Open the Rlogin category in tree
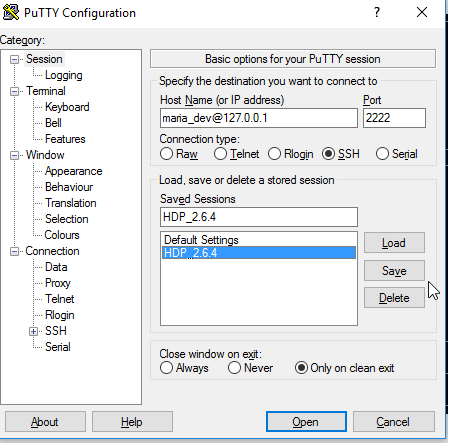The width and height of the screenshot is (450, 443). pos(60,315)
